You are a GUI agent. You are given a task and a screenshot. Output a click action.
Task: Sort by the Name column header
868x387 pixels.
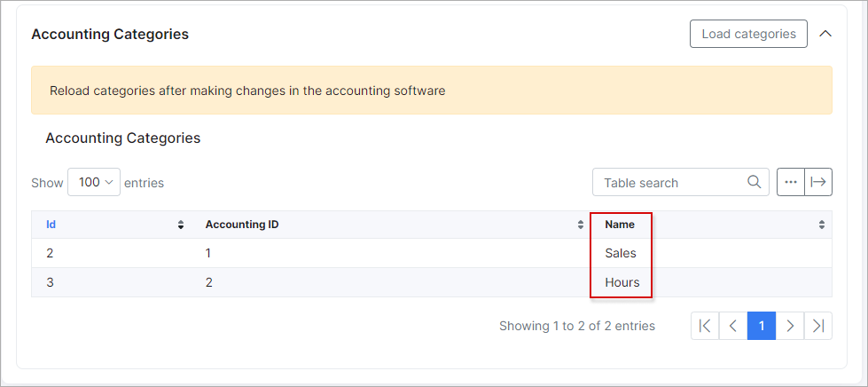click(620, 225)
